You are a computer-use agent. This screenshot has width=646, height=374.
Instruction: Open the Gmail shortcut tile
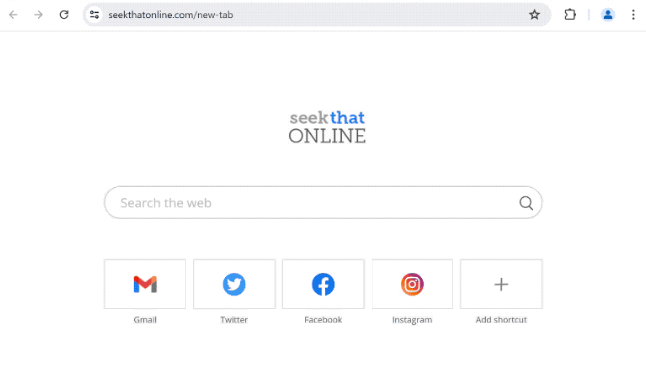point(145,284)
